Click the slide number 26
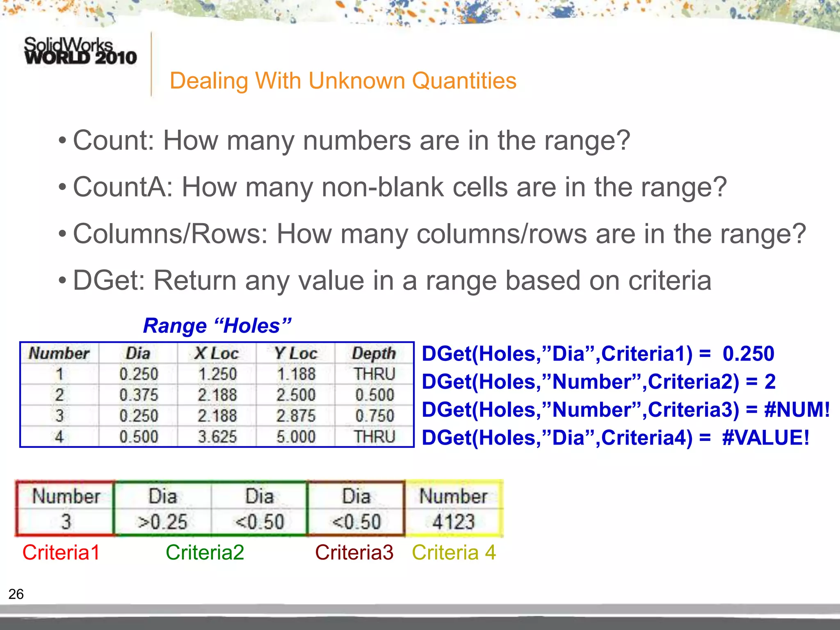 point(16,594)
